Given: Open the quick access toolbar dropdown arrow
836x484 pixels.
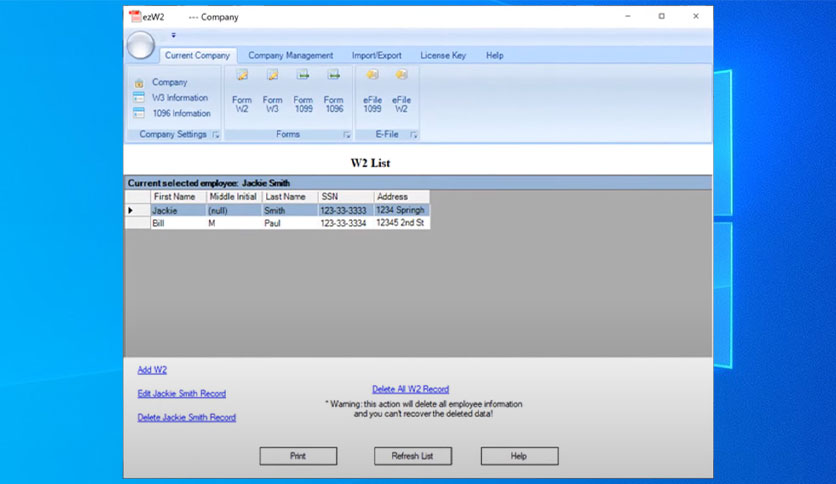Looking at the screenshot, I should (x=173, y=35).
